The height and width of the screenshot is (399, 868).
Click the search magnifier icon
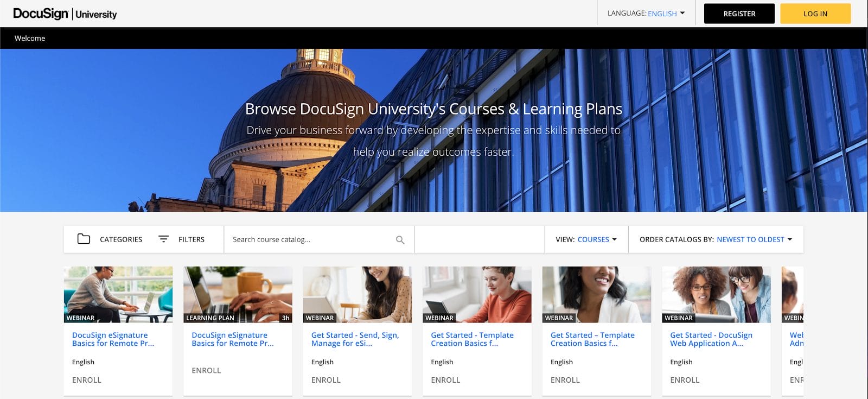pos(400,240)
